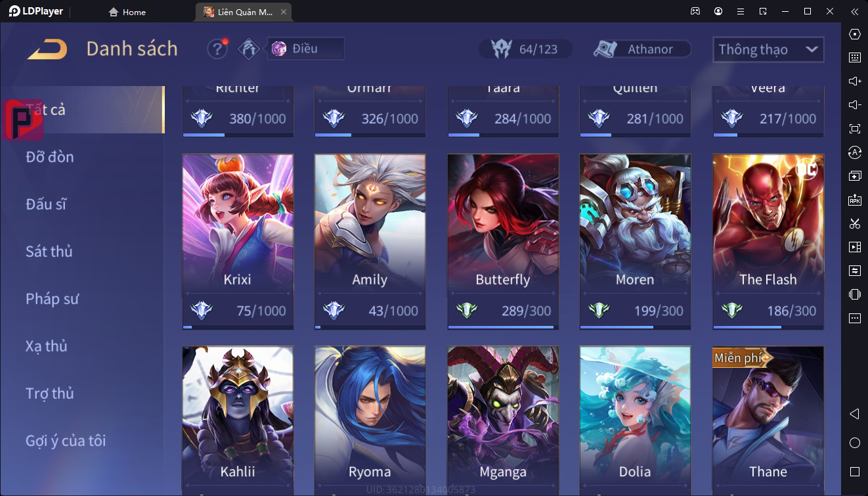Click the Athanor button
The height and width of the screenshot is (496, 868).
click(642, 49)
